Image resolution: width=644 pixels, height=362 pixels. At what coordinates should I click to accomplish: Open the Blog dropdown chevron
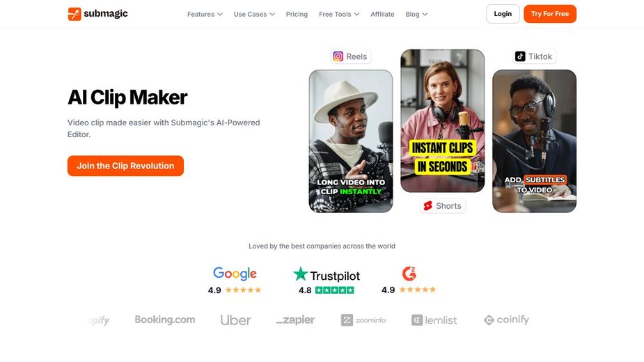tap(425, 14)
